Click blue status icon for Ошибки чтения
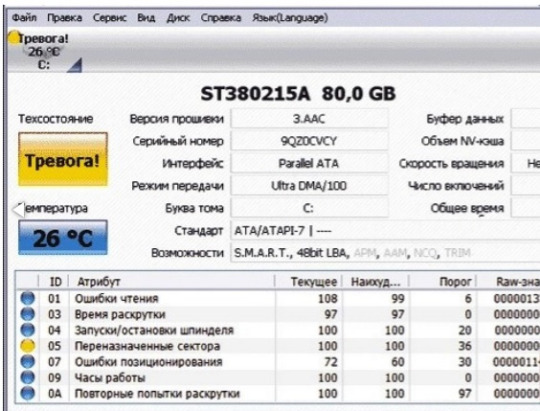Screen dimensions: 540x411 click(28, 298)
